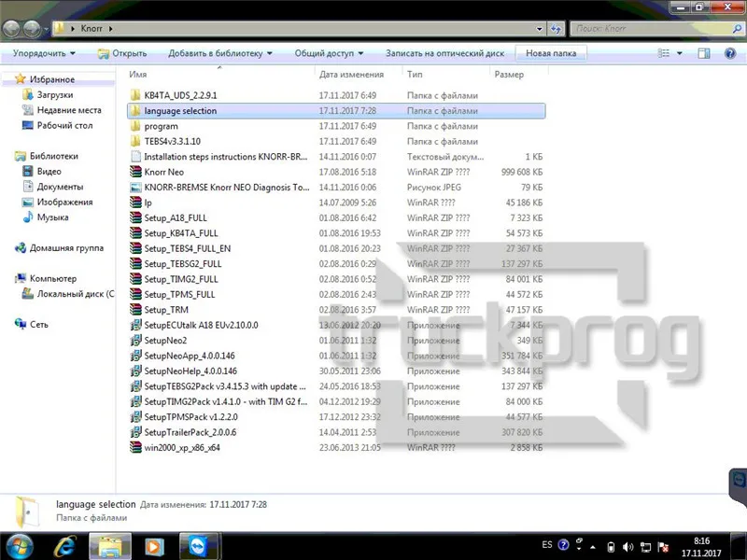Select the Installation steps text document icon
Image resolution: width=747 pixels, height=560 pixels.
[x=135, y=157]
